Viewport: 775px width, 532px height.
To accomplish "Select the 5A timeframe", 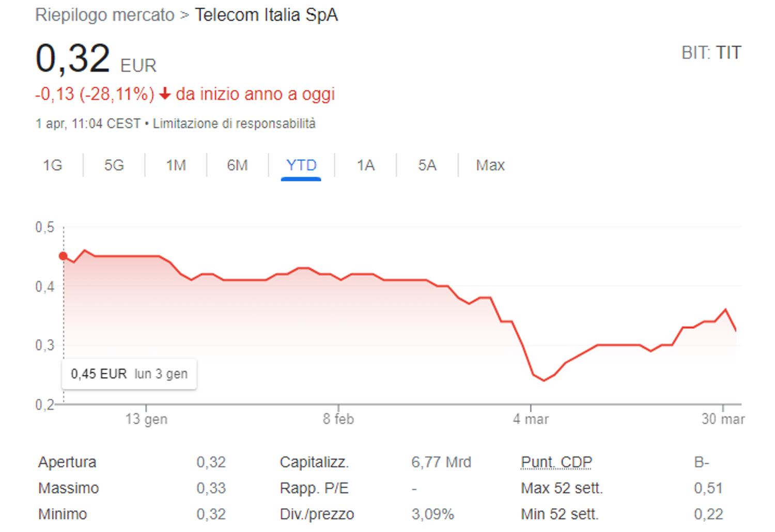I will point(426,165).
